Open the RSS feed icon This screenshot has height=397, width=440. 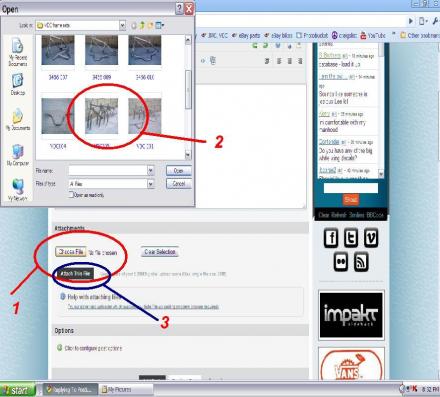361,262
